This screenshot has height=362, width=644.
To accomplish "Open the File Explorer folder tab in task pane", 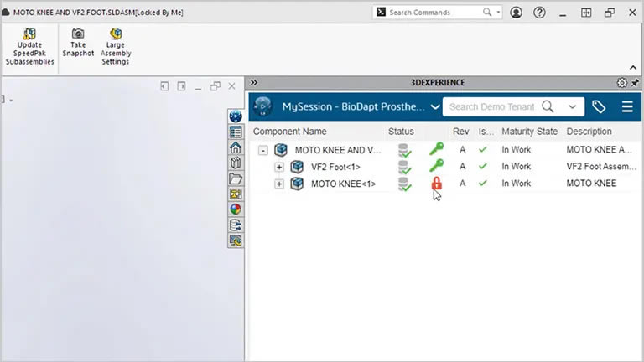I will pyautogui.click(x=236, y=178).
